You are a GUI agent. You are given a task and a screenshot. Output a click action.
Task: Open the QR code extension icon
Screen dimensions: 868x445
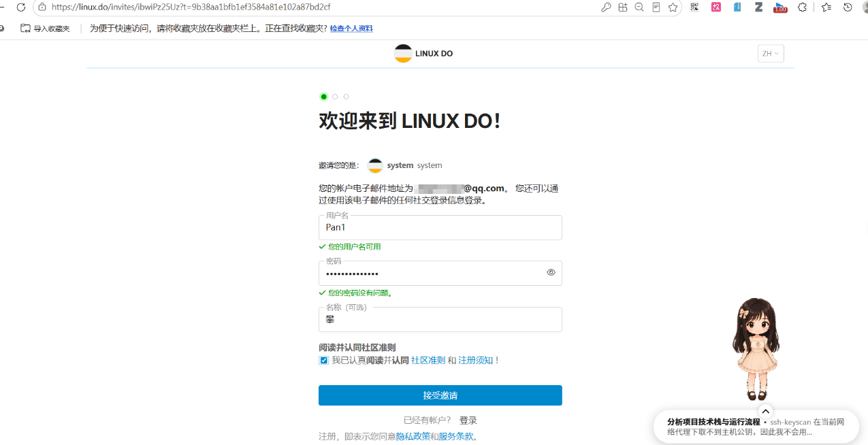coord(694,7)
